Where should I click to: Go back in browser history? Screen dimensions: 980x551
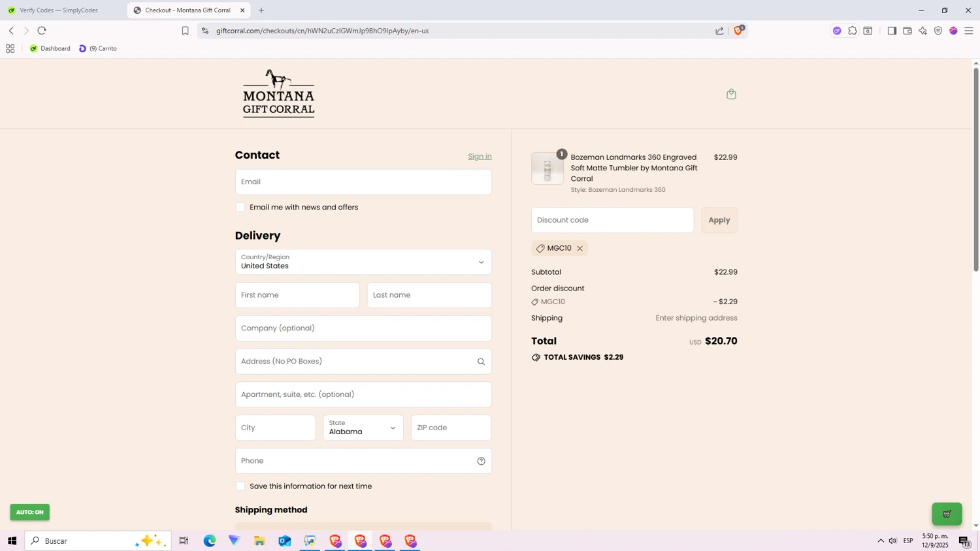(x=11, y=31)
